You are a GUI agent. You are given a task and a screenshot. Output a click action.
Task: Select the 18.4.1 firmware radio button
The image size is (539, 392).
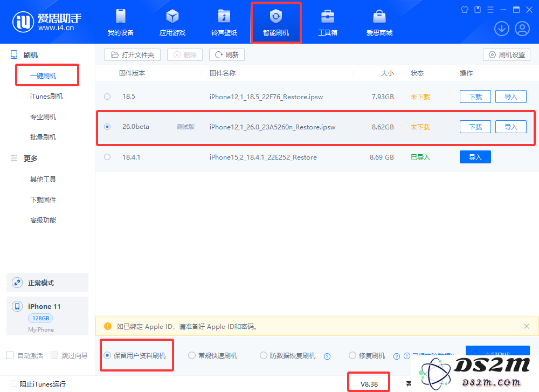[x=107, y=157]
